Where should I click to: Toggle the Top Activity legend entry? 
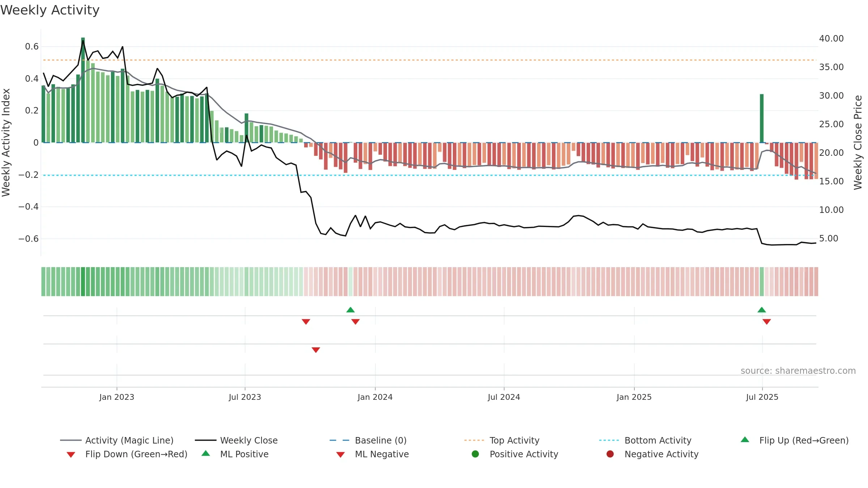click(x=502, y=440)
